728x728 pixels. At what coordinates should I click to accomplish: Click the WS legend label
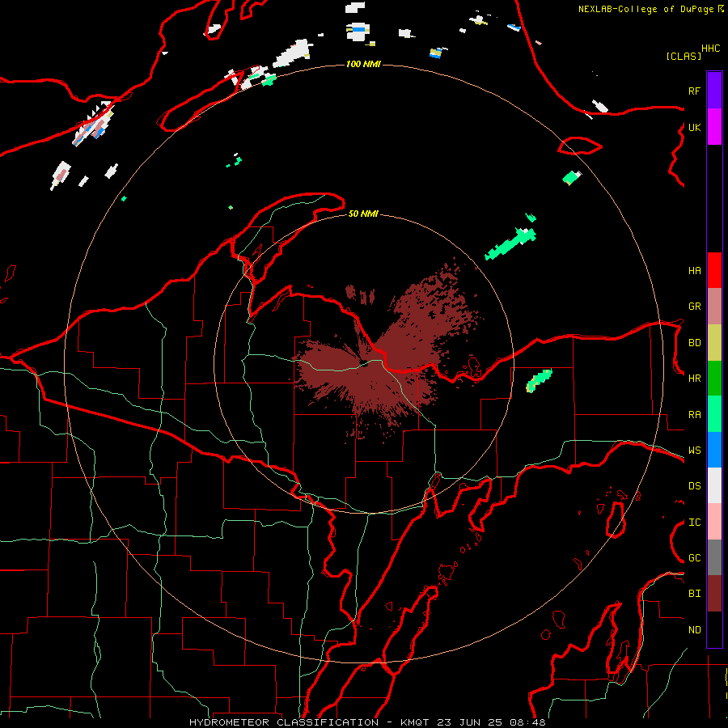(x=694, y=451)
